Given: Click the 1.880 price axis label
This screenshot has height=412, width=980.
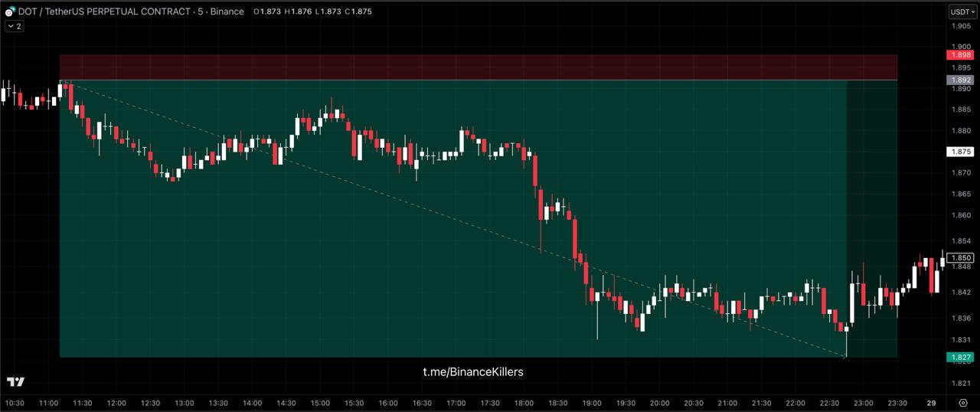Looking at the screenshot, I should (960, 131).
